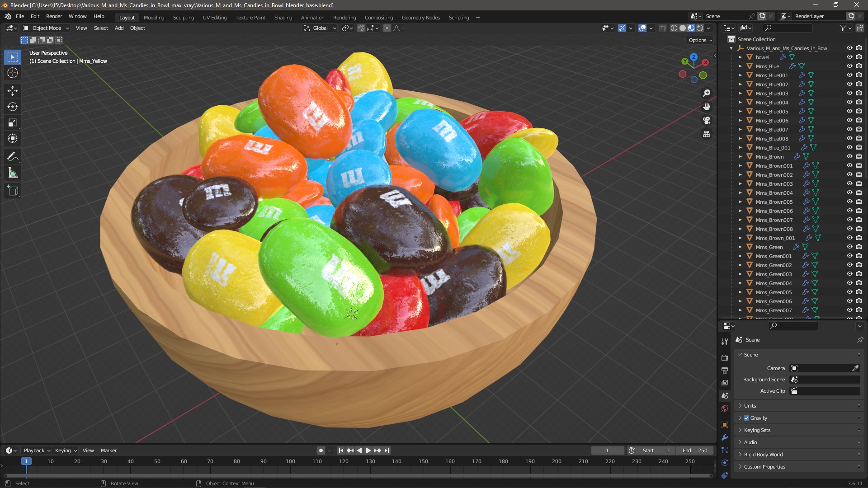Hide the bowel object in outliner
868x488 pixels.
pos(849,57)
